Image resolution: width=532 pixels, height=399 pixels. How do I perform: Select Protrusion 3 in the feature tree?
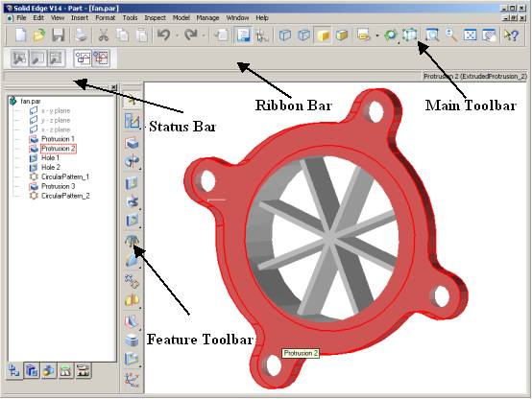(58, 186)
